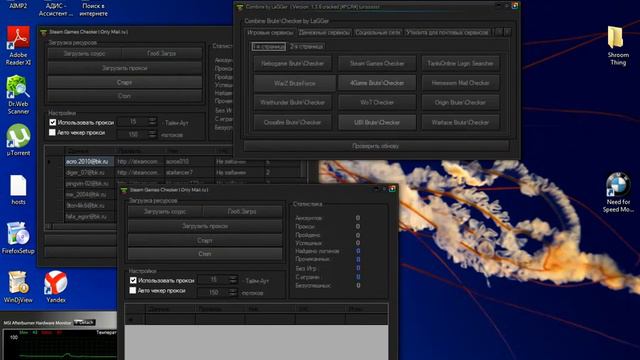
Task: Open the Социальные сети tab
Action: 378,33
